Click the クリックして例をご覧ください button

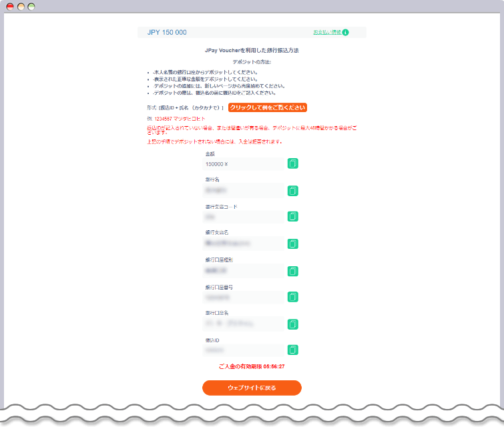[268, 107]
